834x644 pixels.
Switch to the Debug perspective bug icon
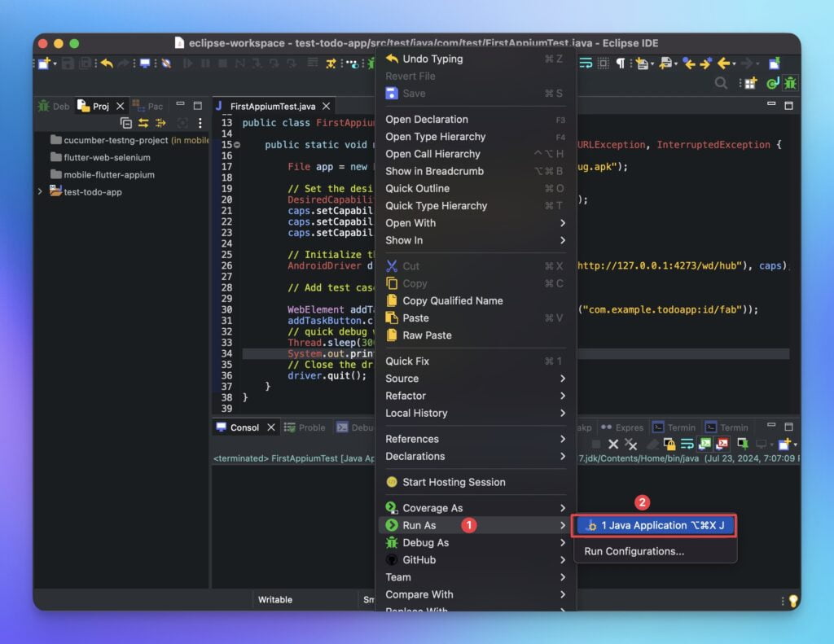[790, 83]
